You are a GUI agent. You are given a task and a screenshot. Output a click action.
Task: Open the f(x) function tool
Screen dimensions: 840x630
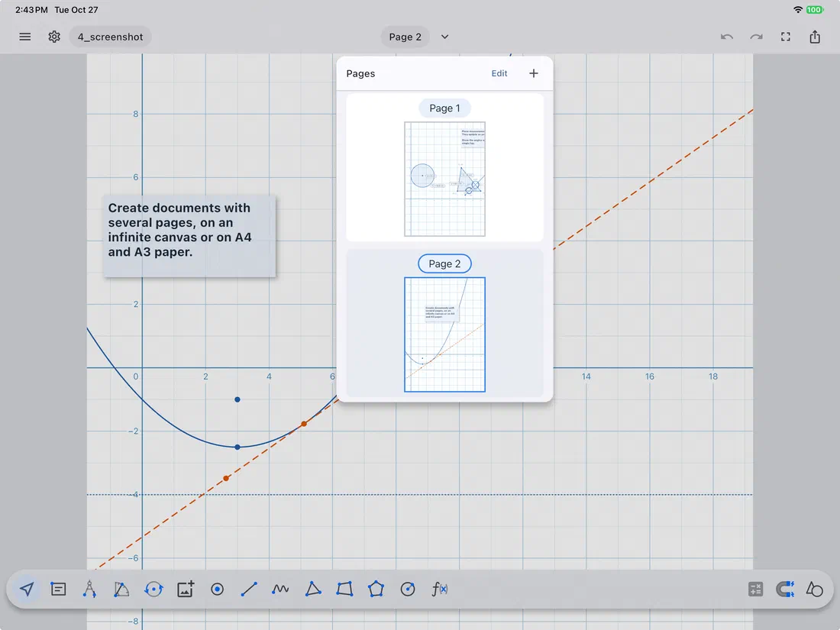[440, 590]
